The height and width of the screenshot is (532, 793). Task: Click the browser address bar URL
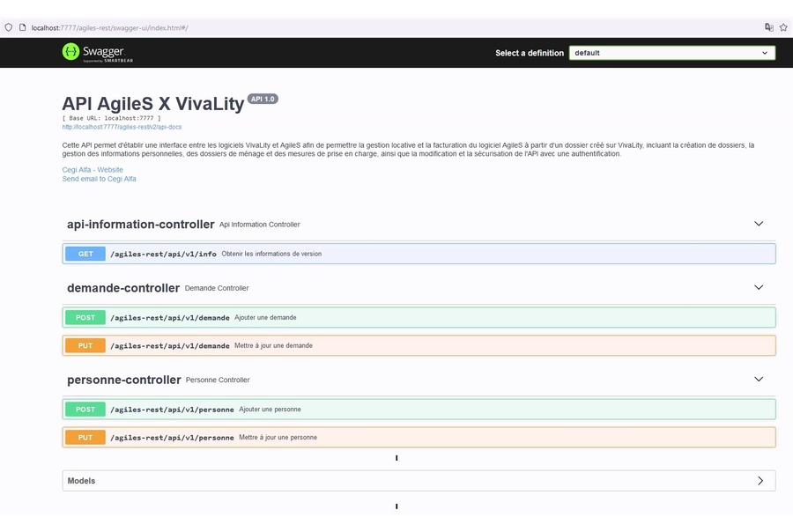tap(110, 28)
